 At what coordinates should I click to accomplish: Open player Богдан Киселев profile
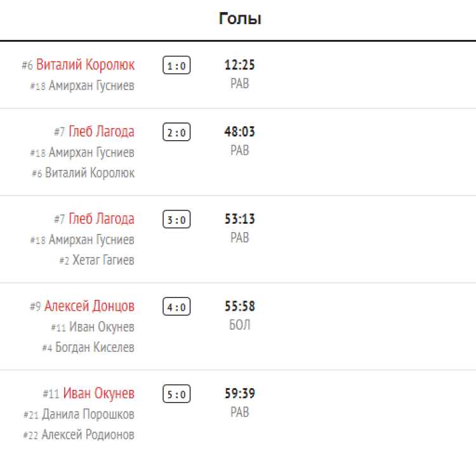point(95,347)
